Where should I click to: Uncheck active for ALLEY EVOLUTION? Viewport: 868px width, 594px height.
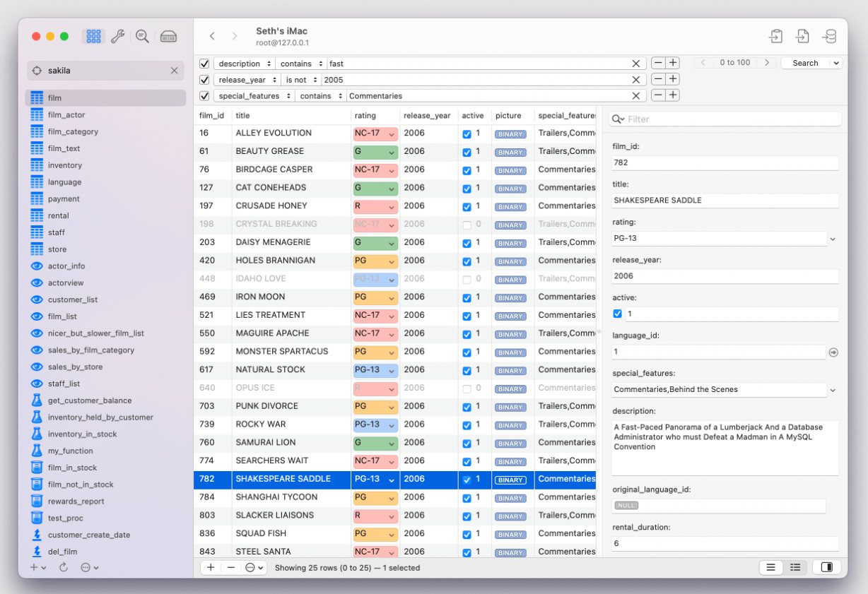pyautogui.click(x=467, y=133)
